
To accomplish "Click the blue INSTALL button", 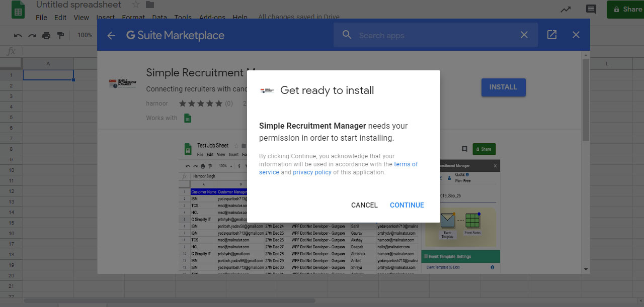I will point(503,87).
